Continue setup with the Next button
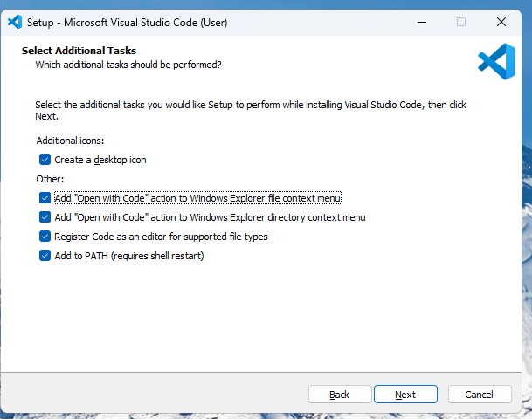 [x=406, y=395]
